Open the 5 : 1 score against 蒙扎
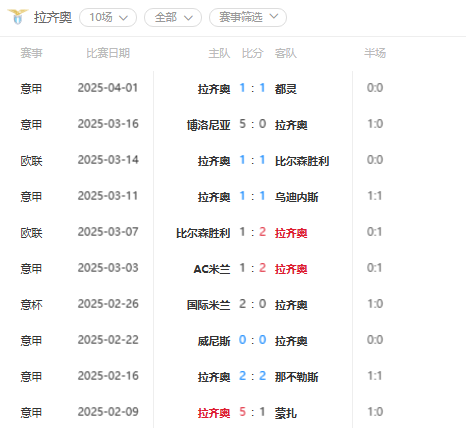This screenshot has width=466, height=428. point(253,412)
